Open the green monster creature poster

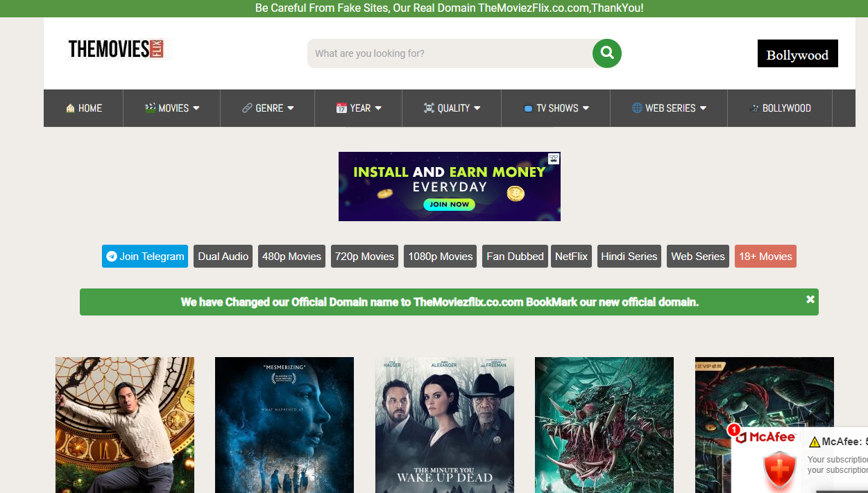click(604, 425)
